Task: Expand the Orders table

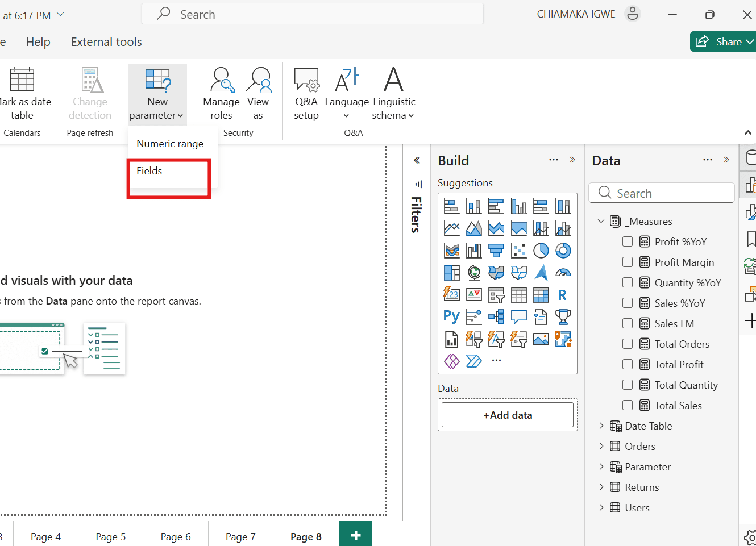Action: coord(601,446)
